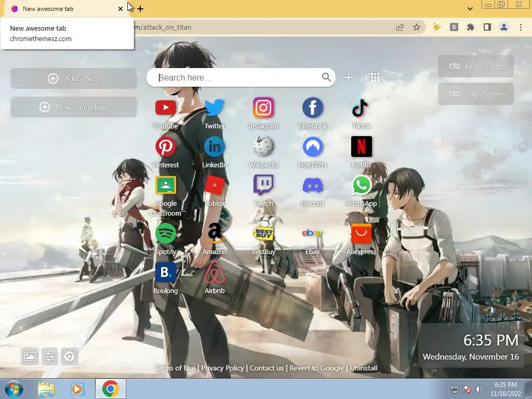The image size is (532, 399).
Task: Open the Extensions puzzle icon
Action: 470,27
